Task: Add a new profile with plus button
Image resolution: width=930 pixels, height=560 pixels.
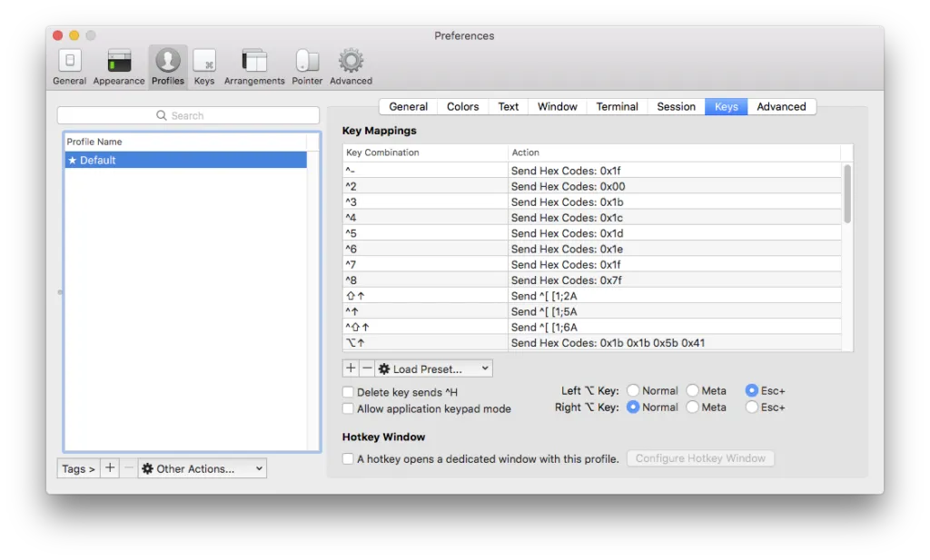Action: 110,468
